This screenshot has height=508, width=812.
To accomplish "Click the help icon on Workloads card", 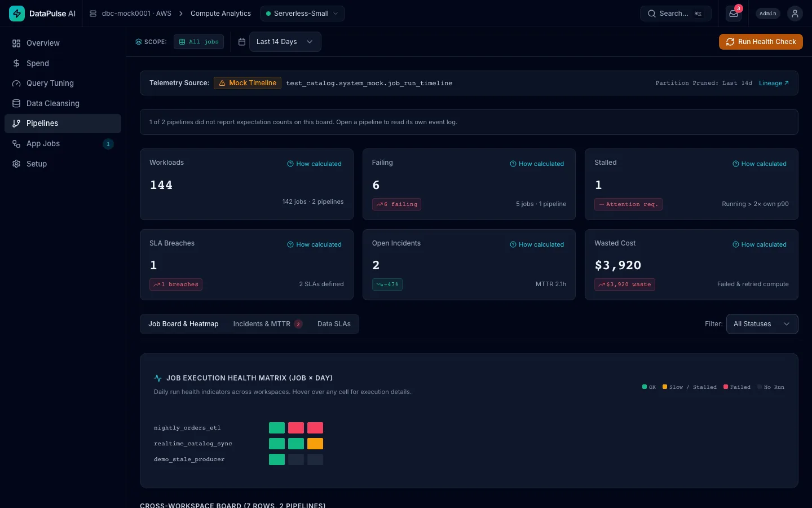I will click(290, 164).
